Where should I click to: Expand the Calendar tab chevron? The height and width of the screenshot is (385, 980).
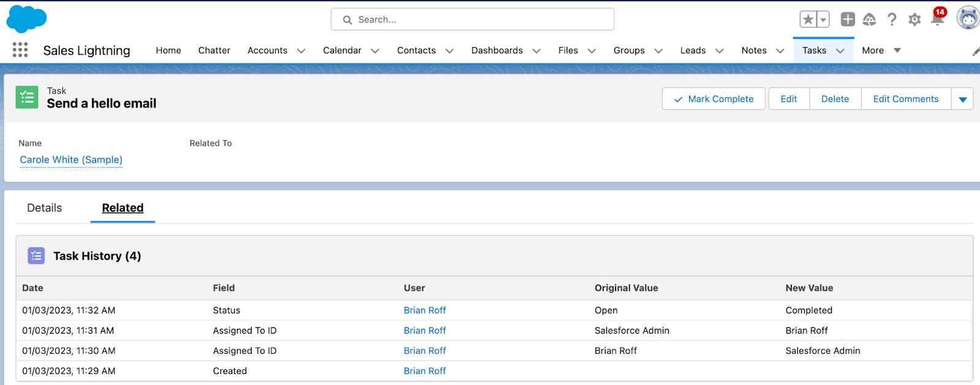(x=375, y=51)
